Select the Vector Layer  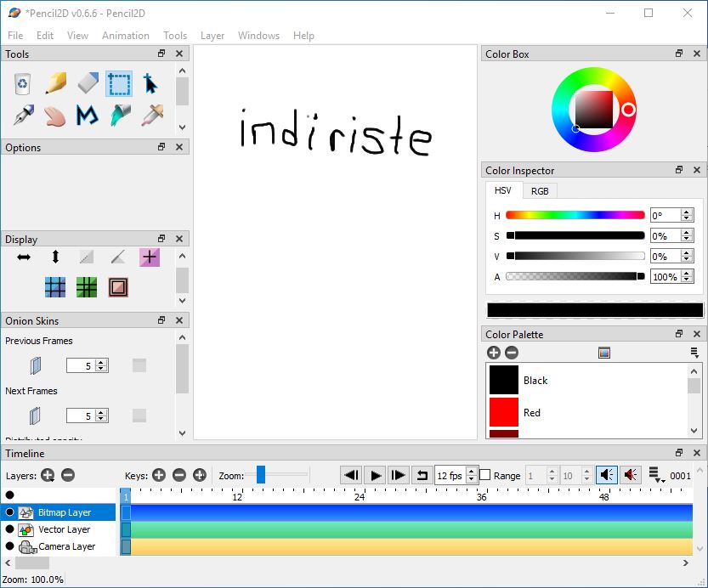coord(64,529)
